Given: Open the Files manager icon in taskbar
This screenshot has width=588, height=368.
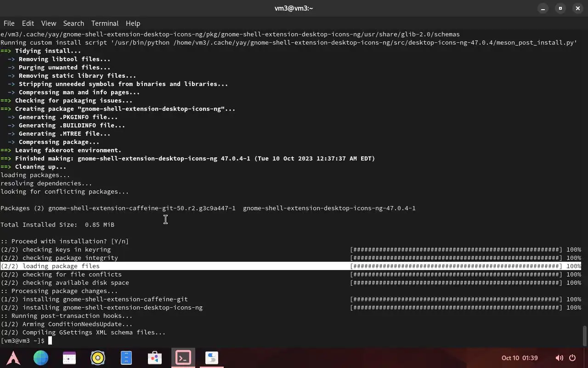Looking at the screenshot, I should [x=126, y=358].
